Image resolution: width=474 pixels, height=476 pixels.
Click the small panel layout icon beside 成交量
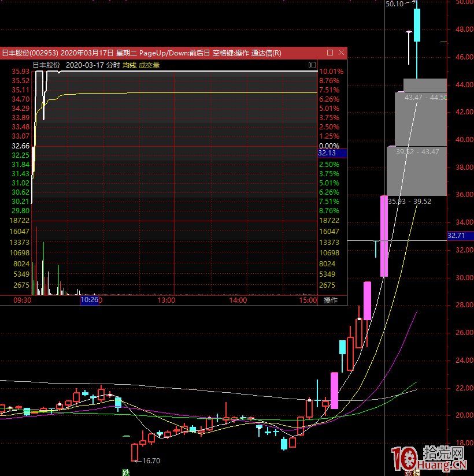[312, 65]
